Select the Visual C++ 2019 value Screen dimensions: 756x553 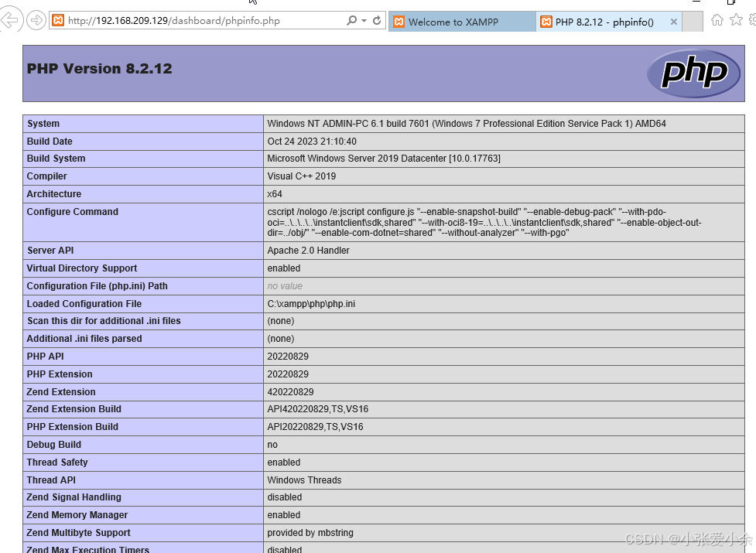pos(301,176)
